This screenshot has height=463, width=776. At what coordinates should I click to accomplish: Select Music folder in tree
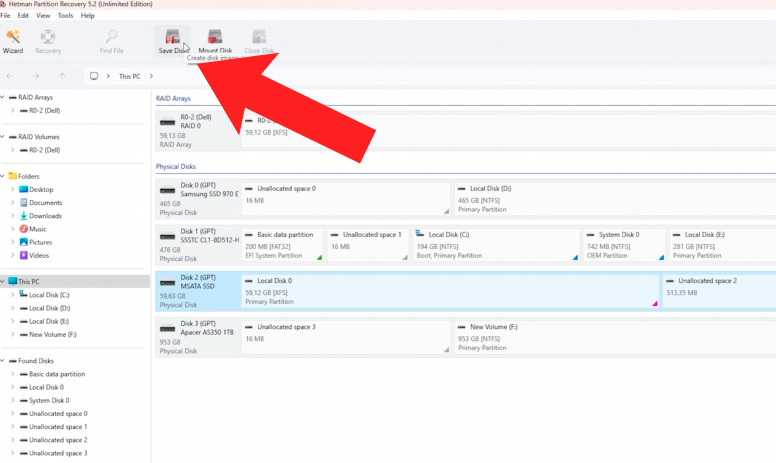pyautogui.click(x=38, y=229)
